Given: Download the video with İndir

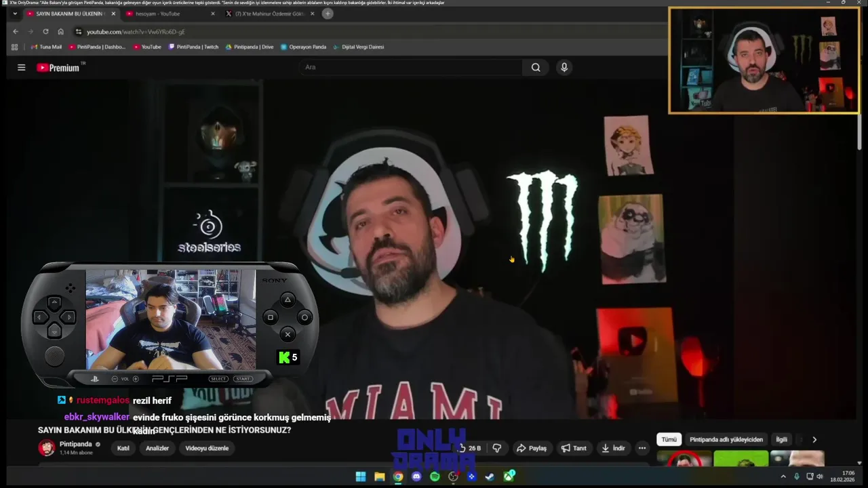Looking at the screenshot, I should click(x=613, y=448).
